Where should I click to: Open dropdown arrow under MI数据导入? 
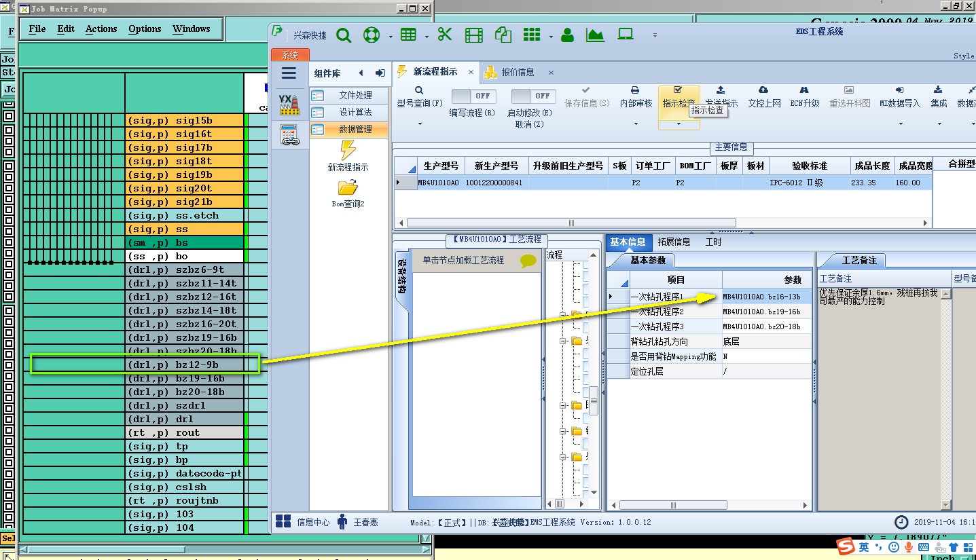[x=900, y=124]
